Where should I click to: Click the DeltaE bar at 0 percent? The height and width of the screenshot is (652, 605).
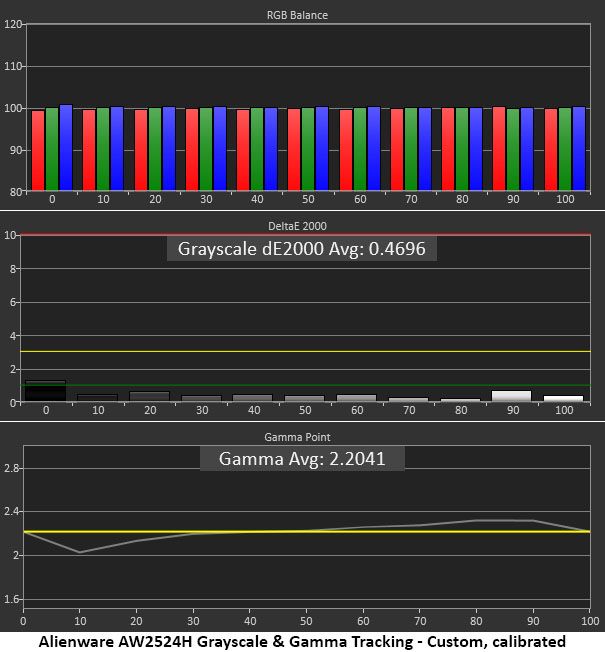45,390
